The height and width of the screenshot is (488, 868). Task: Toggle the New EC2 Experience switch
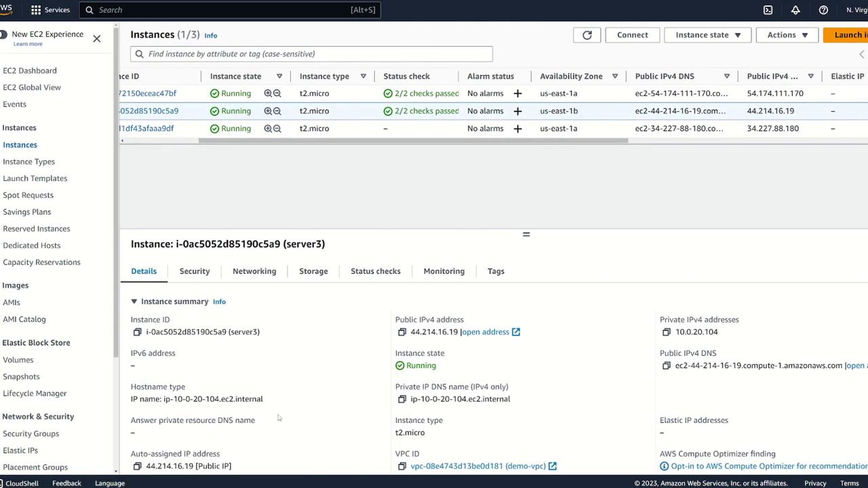pyautogui.click(x=4, y=35)
